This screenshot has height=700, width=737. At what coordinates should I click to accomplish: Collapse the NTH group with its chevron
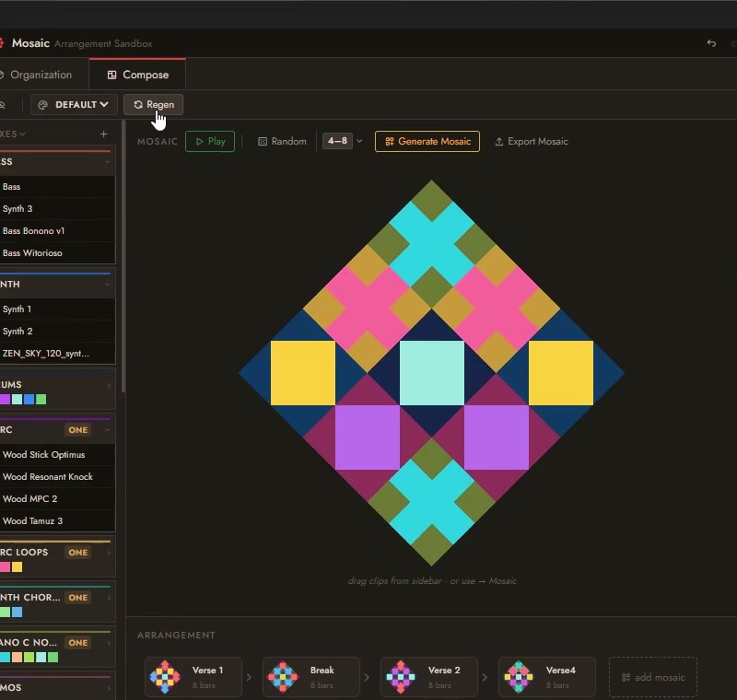pos(107,285)
